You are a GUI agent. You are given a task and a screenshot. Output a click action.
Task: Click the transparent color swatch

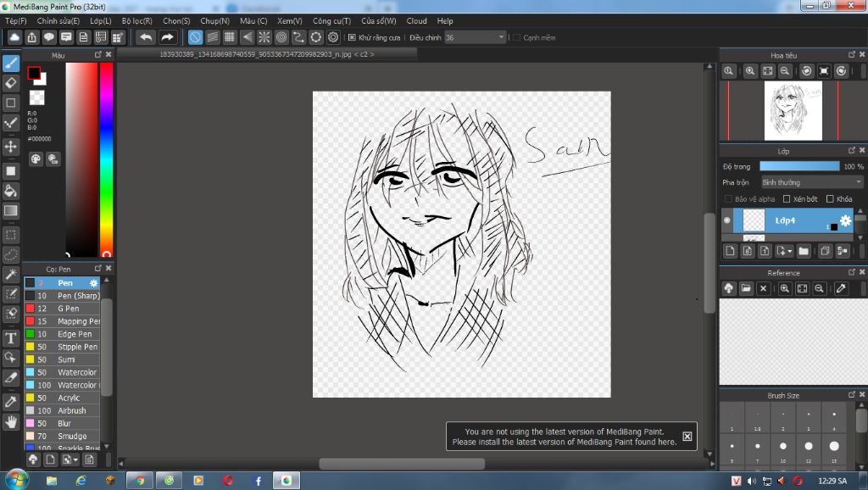pos(37,98)
